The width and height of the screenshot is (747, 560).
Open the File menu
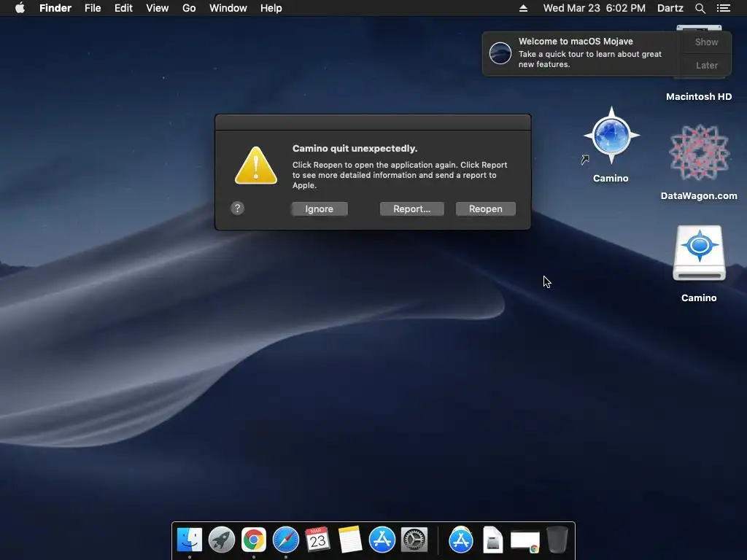tap(93, 8)
